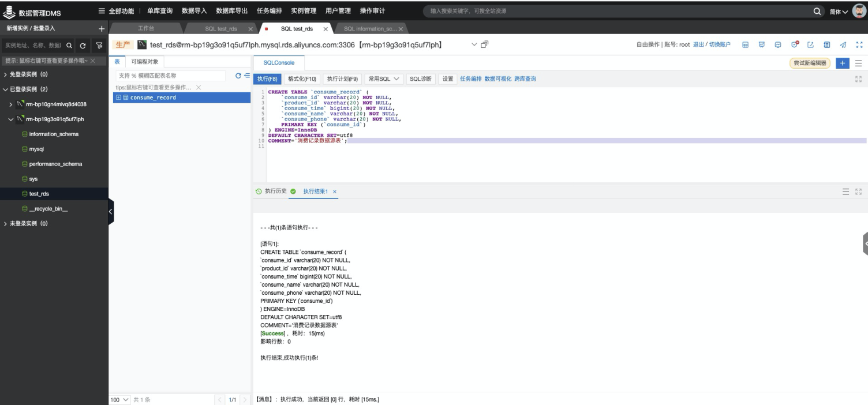The image size is (868, 405).
Task: Click the 格式化(F10) button
Action: pos(302,79)
